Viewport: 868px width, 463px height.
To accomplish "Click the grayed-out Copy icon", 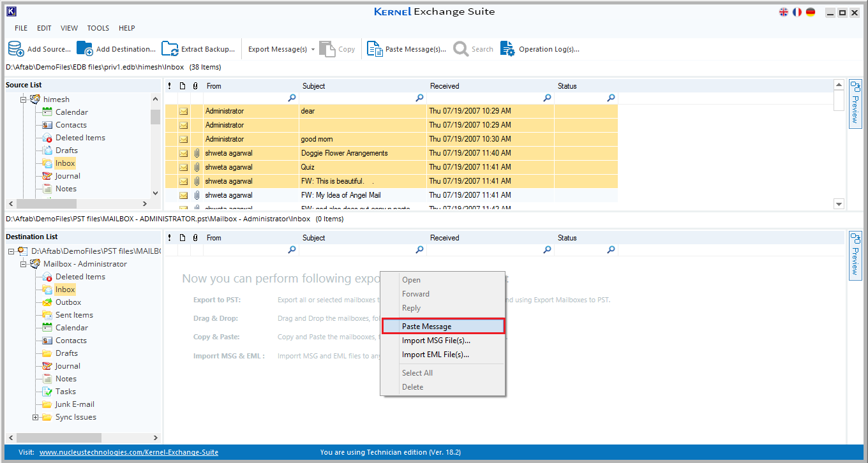I will [x=327, y=49].
